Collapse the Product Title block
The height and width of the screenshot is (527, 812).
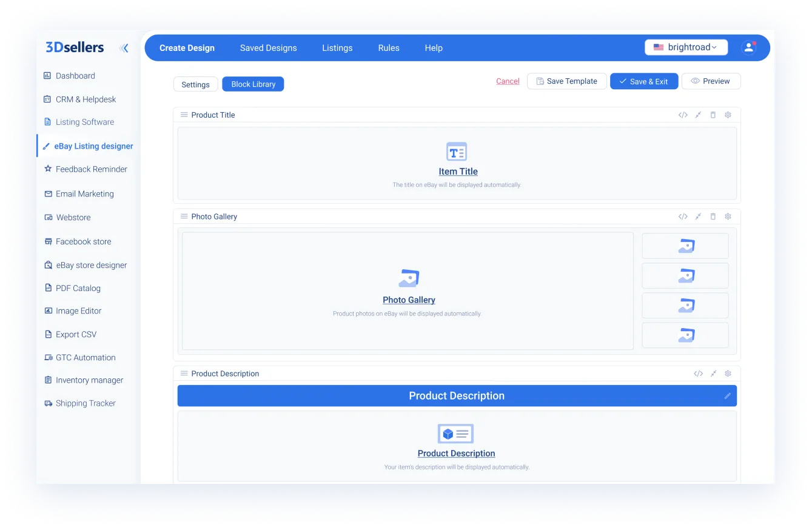pos(698,115)
